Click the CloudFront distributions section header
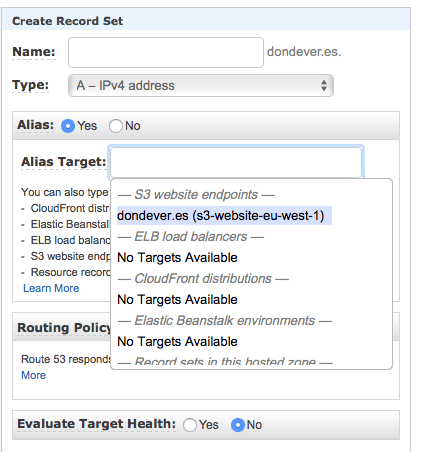 (203, 279)
